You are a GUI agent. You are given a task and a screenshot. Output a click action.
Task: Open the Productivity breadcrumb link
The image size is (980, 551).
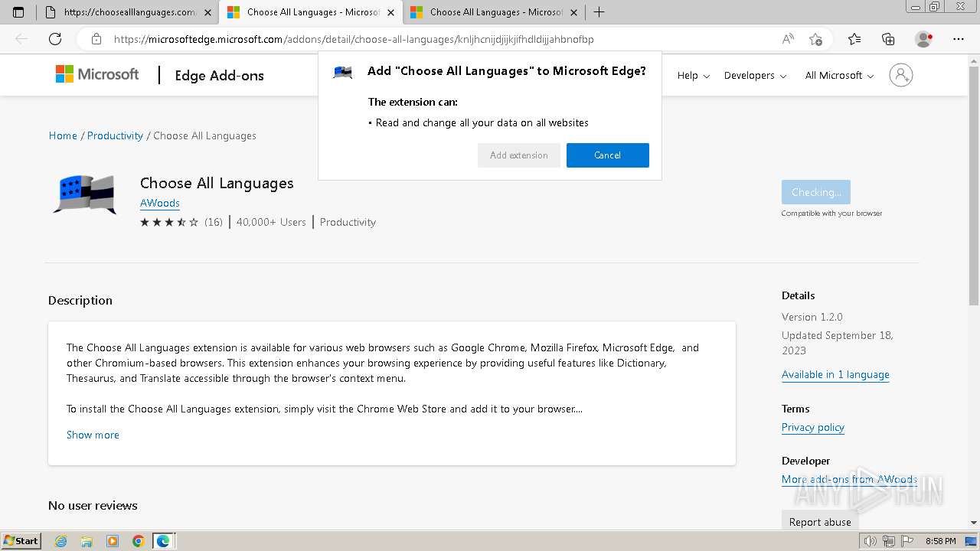pyautogui.click(x=115, y=135)
